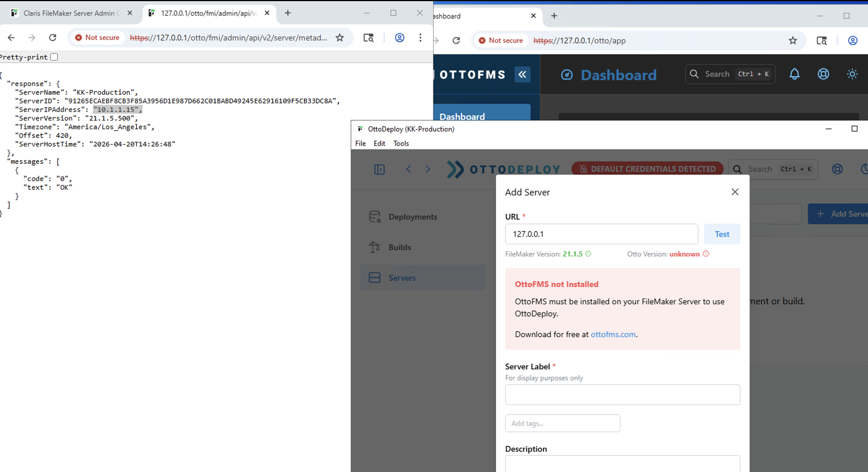Click the Test button next to URL
Screen dimensions: 868x472
pyautogui.click(x=722, y=234)
